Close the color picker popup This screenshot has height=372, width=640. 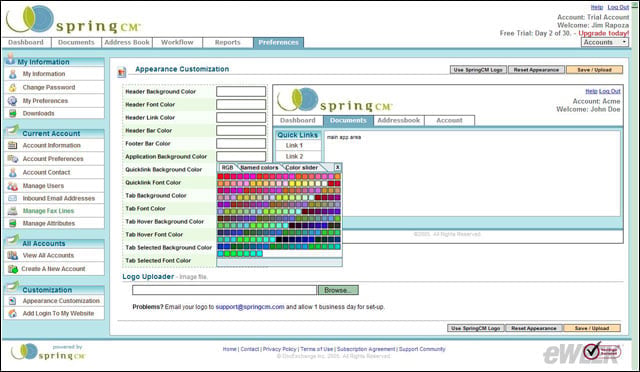coord(338,167)
